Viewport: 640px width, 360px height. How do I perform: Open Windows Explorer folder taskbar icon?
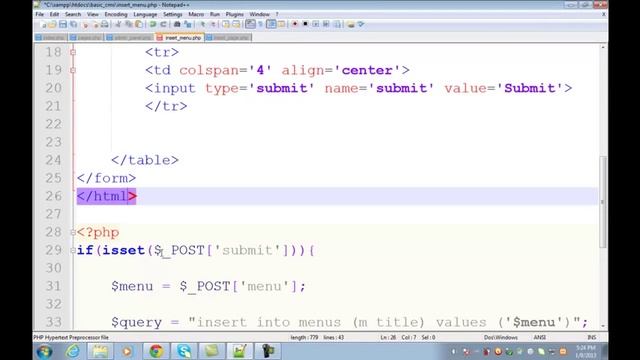100,351
